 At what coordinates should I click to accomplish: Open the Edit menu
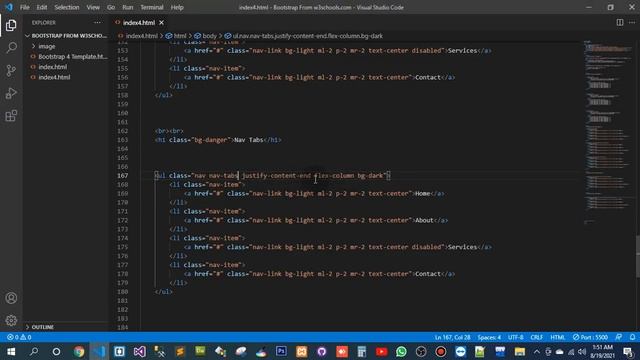click(42, 7)
